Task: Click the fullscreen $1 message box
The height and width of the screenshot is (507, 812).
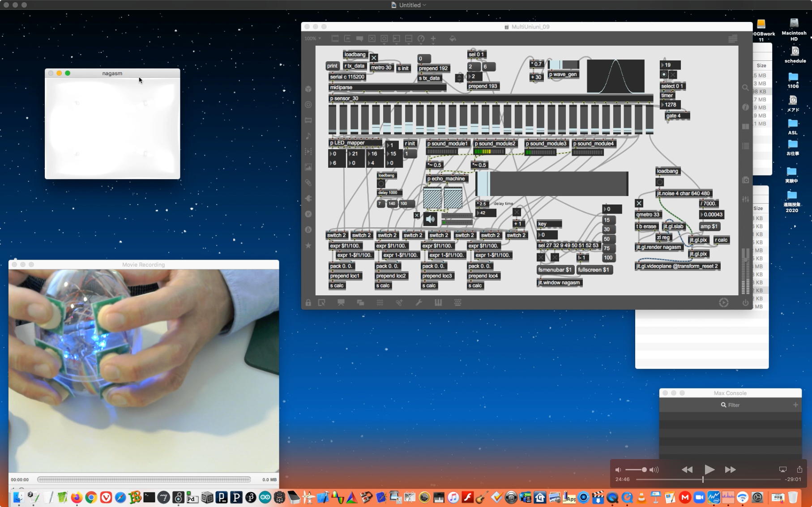Action: click(x=594, y=270)
